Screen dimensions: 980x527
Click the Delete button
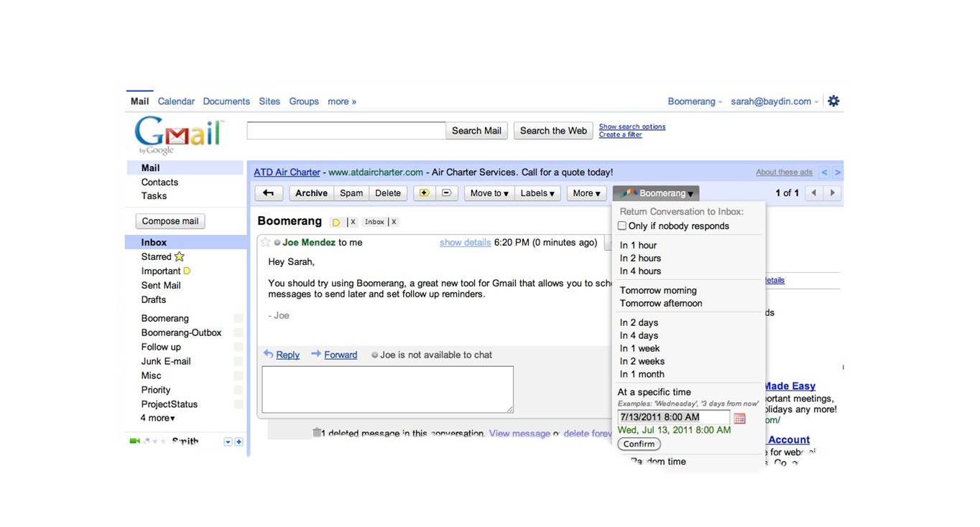[x=388, y=193]
